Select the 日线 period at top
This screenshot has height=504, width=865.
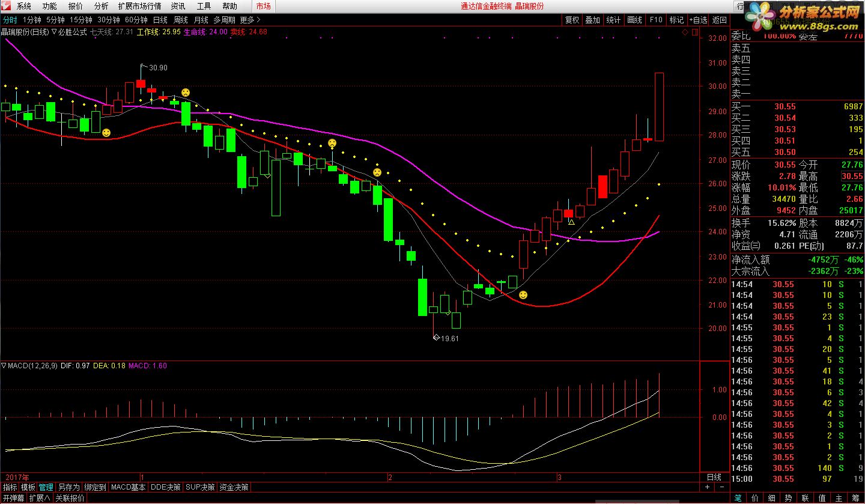160,20
